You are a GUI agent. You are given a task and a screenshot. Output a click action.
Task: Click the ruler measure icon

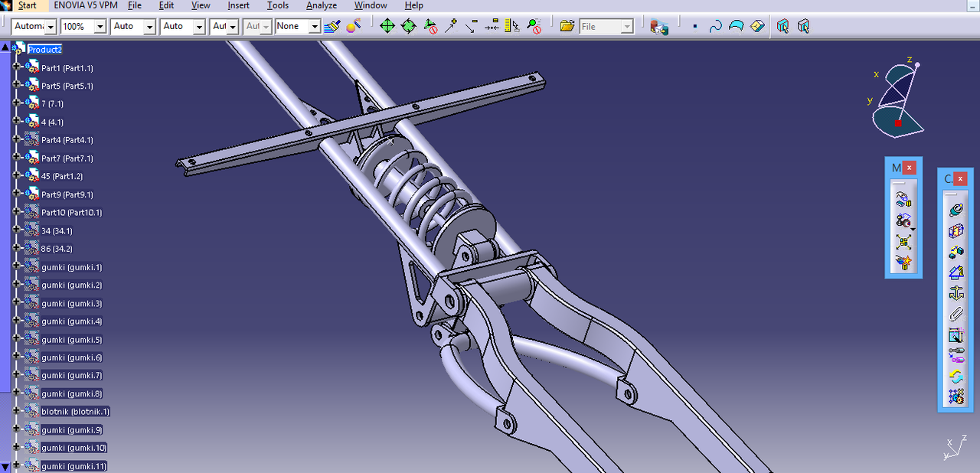(513, 26)
